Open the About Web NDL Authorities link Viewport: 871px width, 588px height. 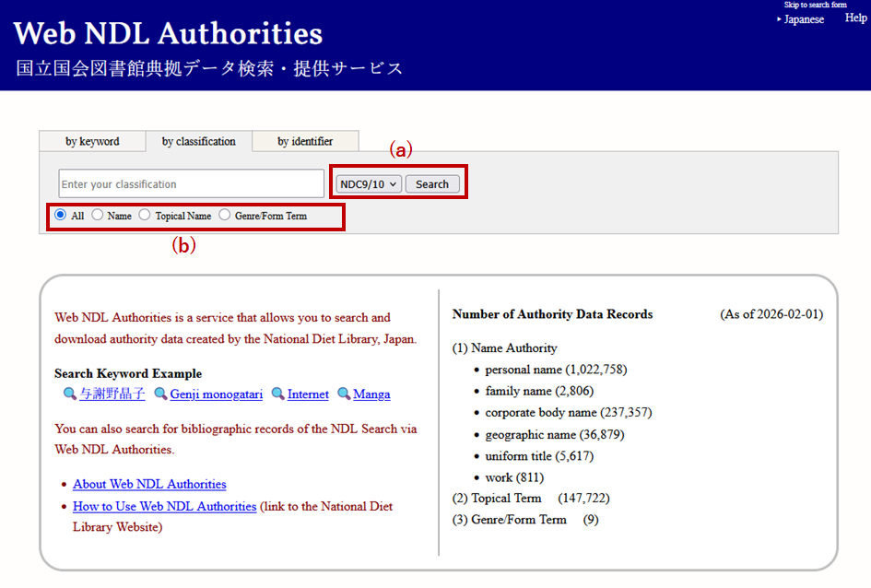[149, 484]
